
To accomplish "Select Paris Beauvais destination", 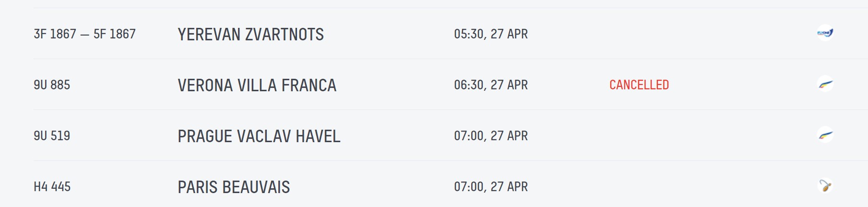I will [234, 187].
